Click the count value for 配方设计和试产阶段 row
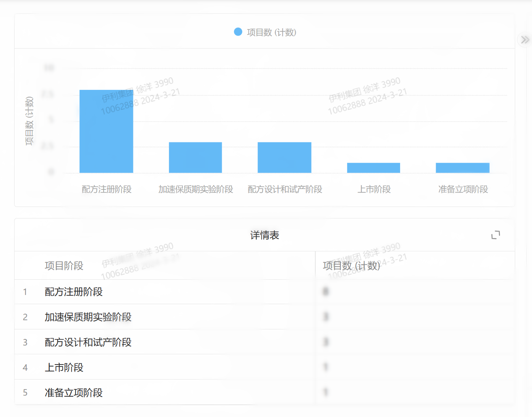Image resolution: width=532 pixels, height=417 pixels. click(326, 342)
